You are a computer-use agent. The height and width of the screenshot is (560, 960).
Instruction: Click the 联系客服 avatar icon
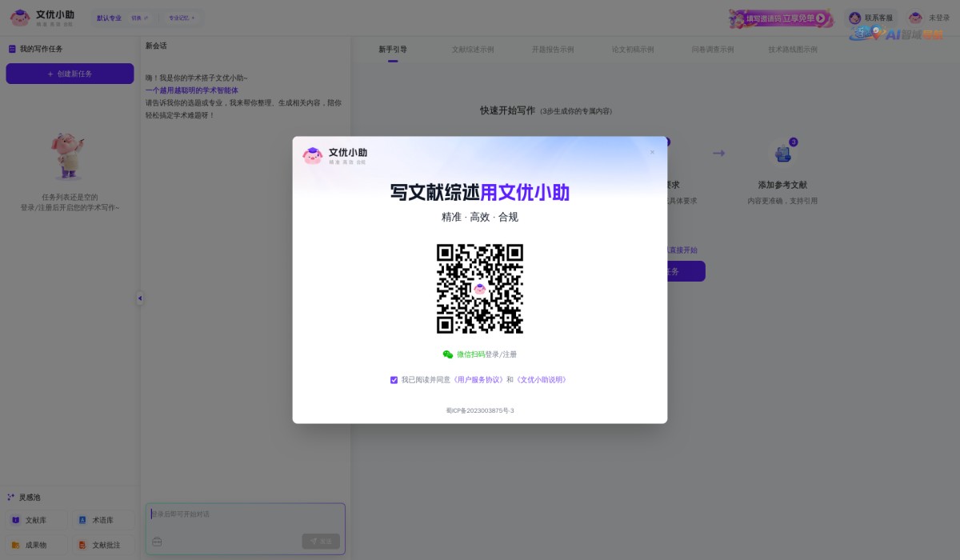pos(855,18)
